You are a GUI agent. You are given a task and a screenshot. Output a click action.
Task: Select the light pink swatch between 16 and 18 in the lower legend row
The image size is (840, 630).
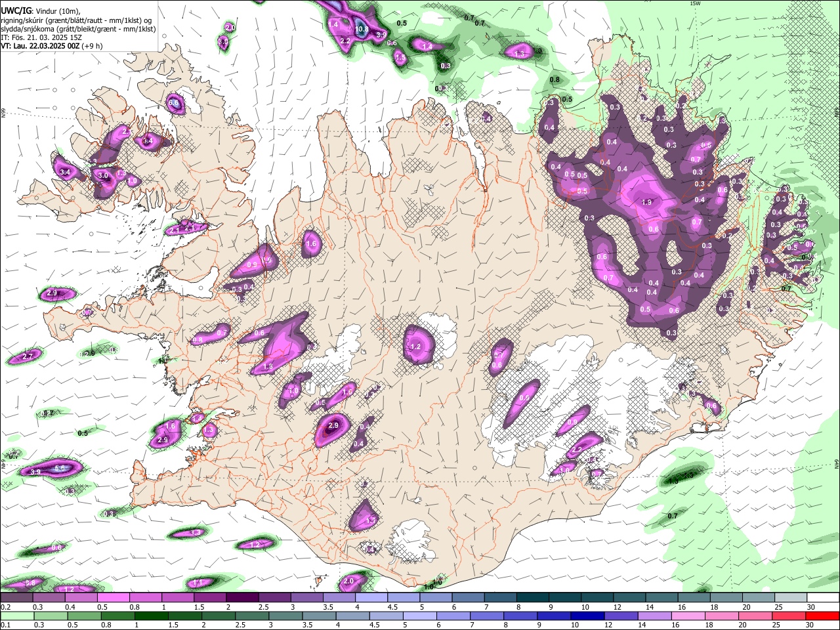(688, 616)
